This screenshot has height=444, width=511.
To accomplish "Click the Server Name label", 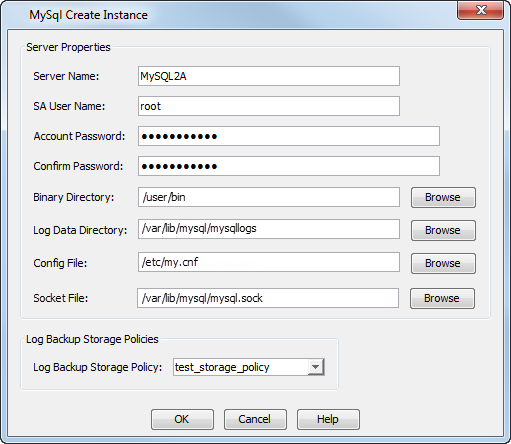I will coord(66,76).
